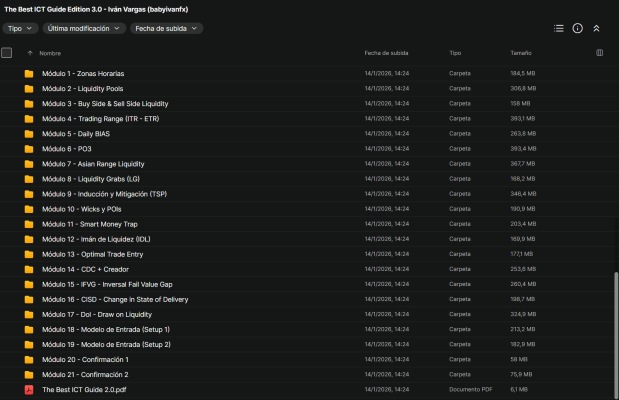
Task: Open Módulo 11 - Smart Money Trap folder
Action: click(x=90, y=224)
